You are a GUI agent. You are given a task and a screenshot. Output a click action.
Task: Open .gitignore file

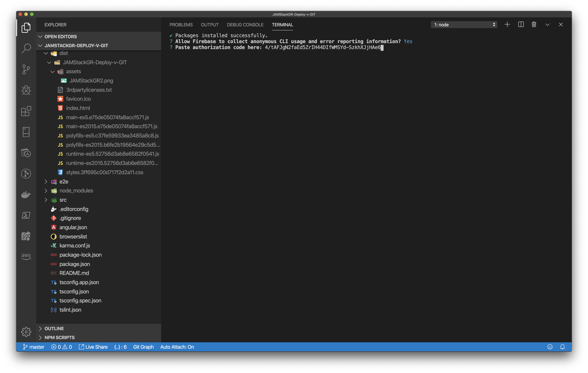click(99, 218)
